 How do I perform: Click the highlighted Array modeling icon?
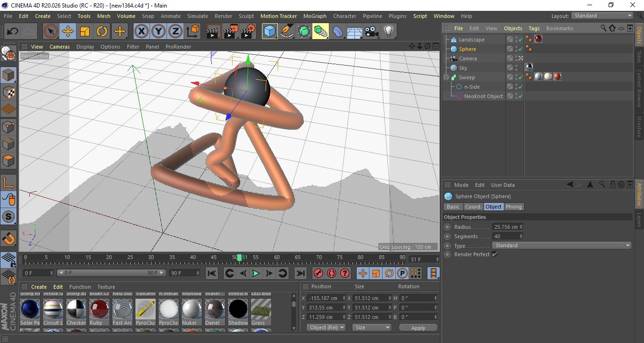(321, 32)
